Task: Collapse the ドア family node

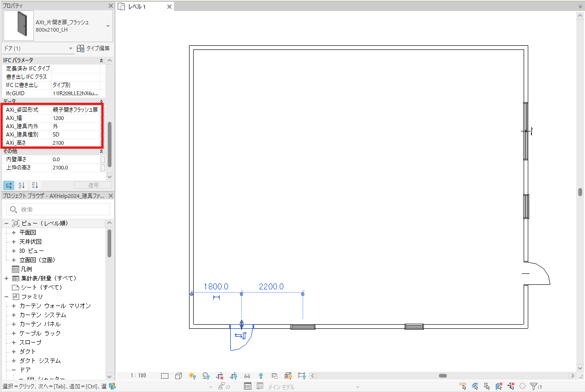Action: coord(14,370)
